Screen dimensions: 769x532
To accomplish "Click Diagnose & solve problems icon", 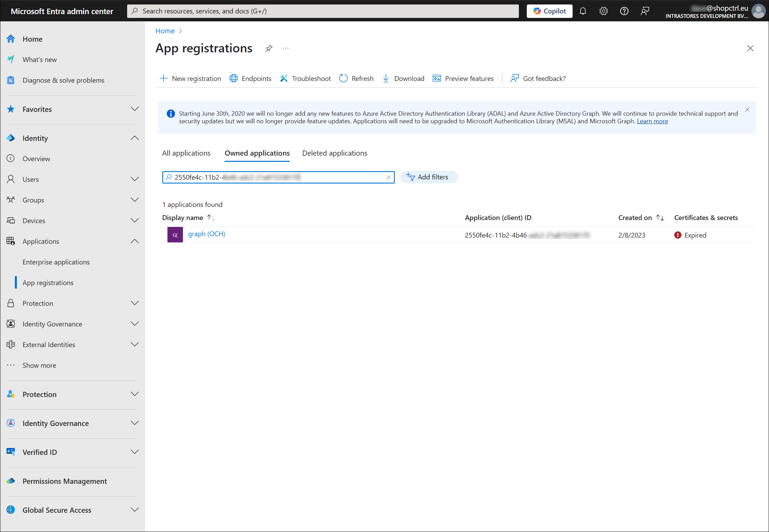I will pyautogui.click(x=11, y=80).
